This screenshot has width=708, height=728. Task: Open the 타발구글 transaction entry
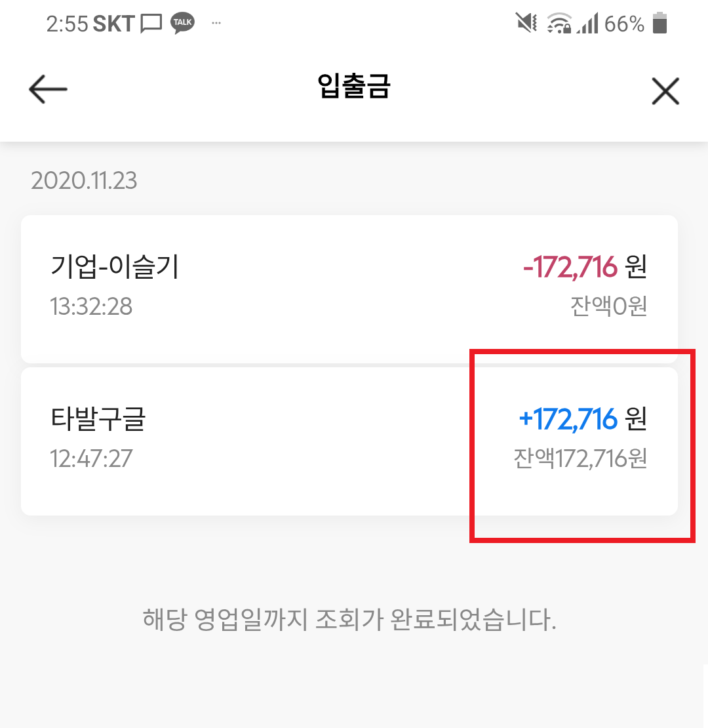[349, 441]
